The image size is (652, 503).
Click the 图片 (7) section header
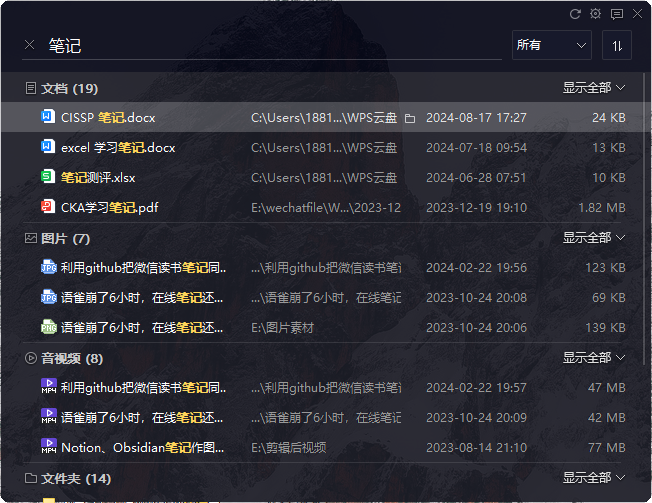pyautogui.click(x=65, y=238)
